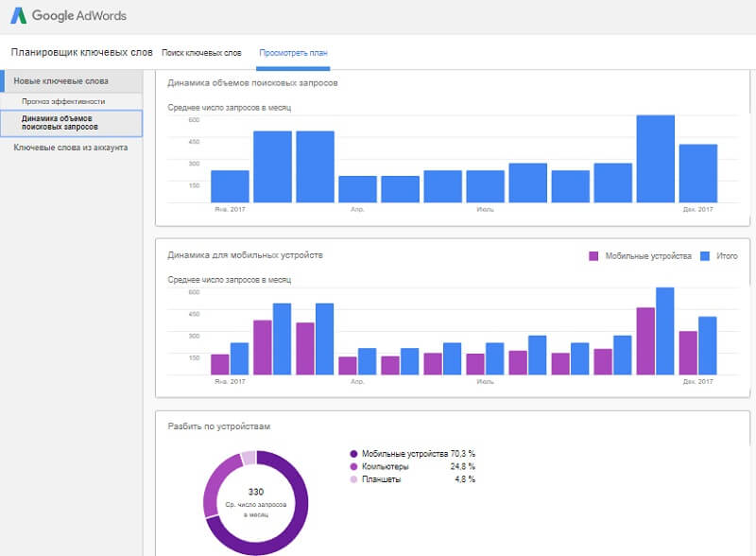Viewport: 756px width, 556px height.
Task: Click the dark purple Мобильные устройства legend dot
Action: point(354,454)
